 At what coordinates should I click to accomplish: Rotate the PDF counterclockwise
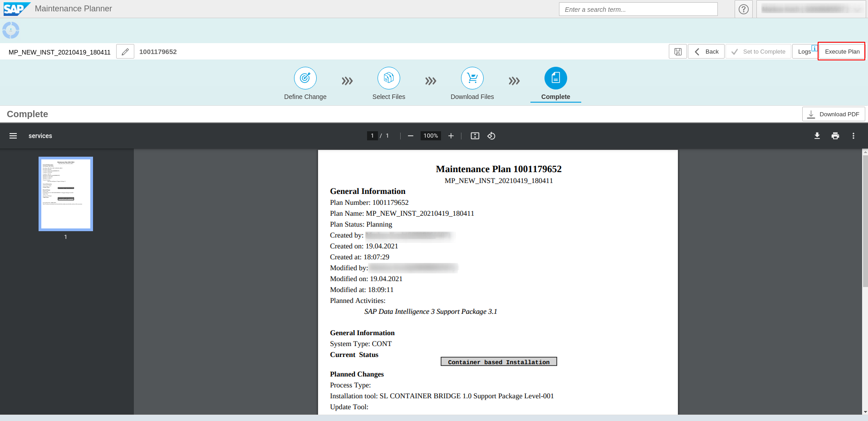click(x=491, y=136)
